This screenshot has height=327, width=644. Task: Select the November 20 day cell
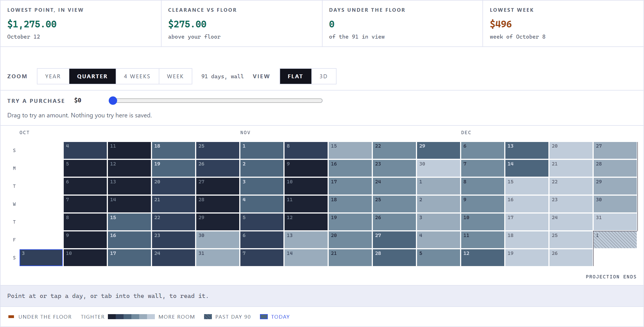[350, 240]
